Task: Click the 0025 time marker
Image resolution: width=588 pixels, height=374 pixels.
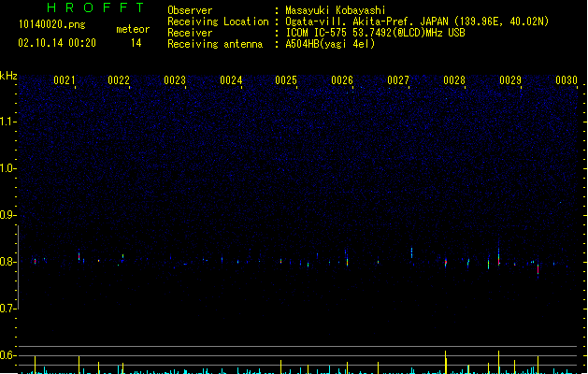Action: point(286,80)
